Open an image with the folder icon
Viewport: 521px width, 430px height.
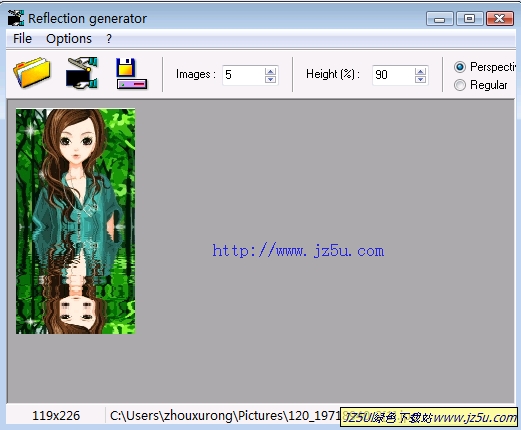pos(32,73)
